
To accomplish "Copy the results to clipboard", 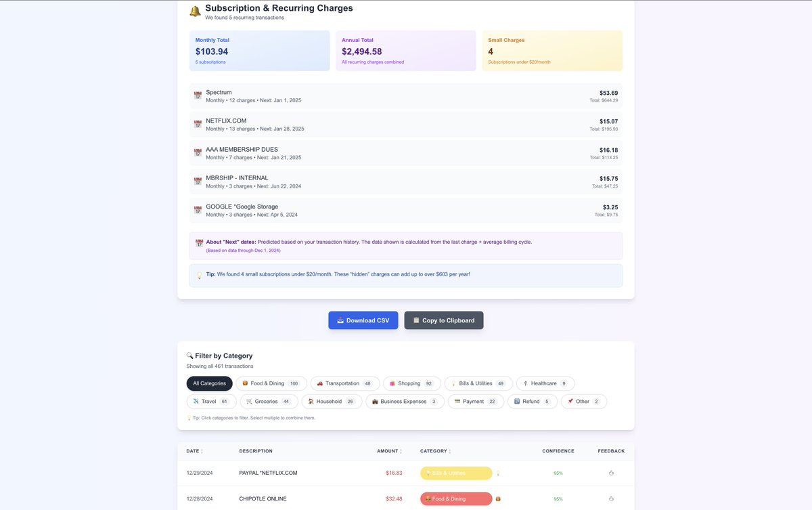I will 444,320.
